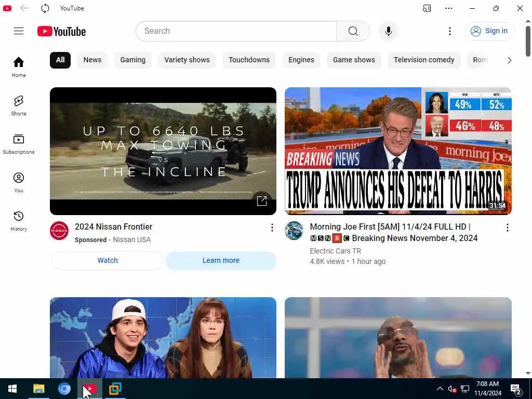This screenshot has width=532, height=399.
Task: Select the All filter chip
Action: [60, 60]
